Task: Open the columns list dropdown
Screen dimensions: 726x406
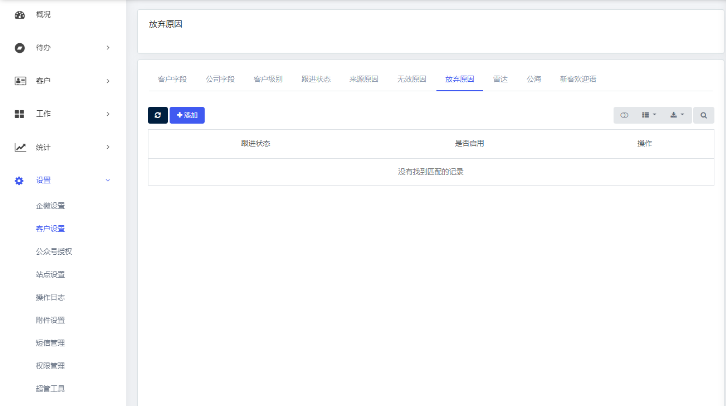Action: pos(649,116)
